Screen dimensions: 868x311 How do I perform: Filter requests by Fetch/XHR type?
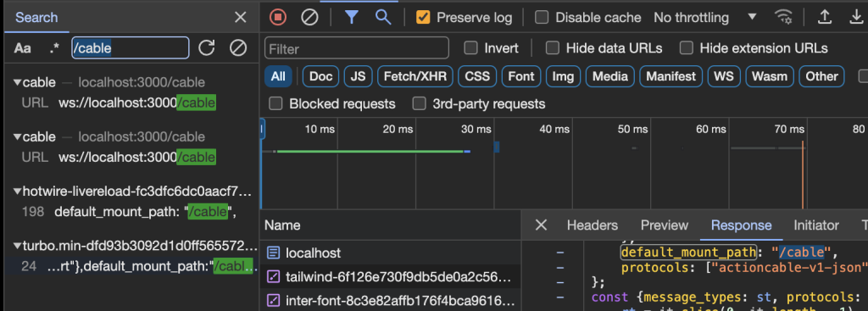[415, 76]
